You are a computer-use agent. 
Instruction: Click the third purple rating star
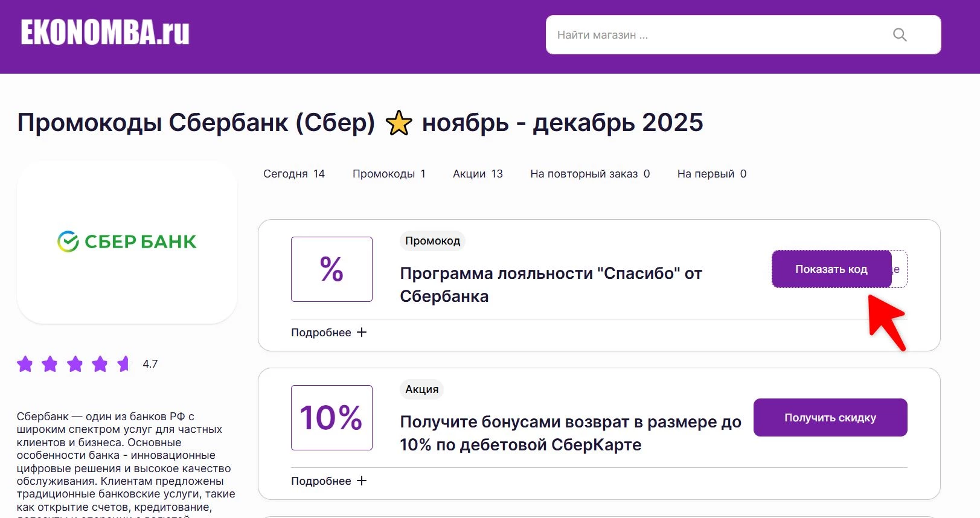point(75,364)
